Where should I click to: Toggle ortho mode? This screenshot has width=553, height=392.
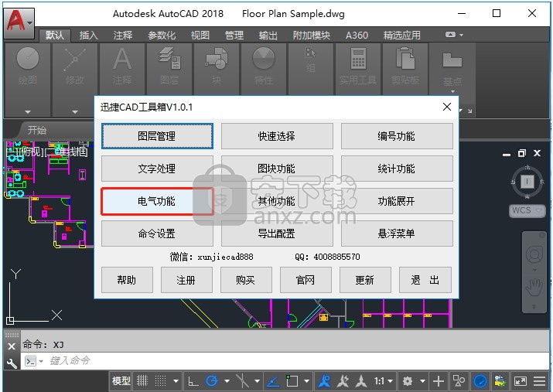pyautogui.click(x=193, y=381)
